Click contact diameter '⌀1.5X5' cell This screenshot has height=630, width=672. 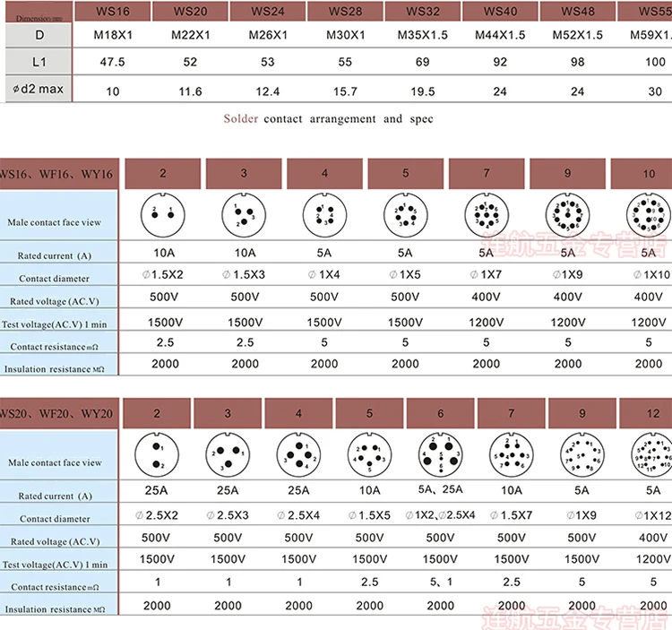369,515
